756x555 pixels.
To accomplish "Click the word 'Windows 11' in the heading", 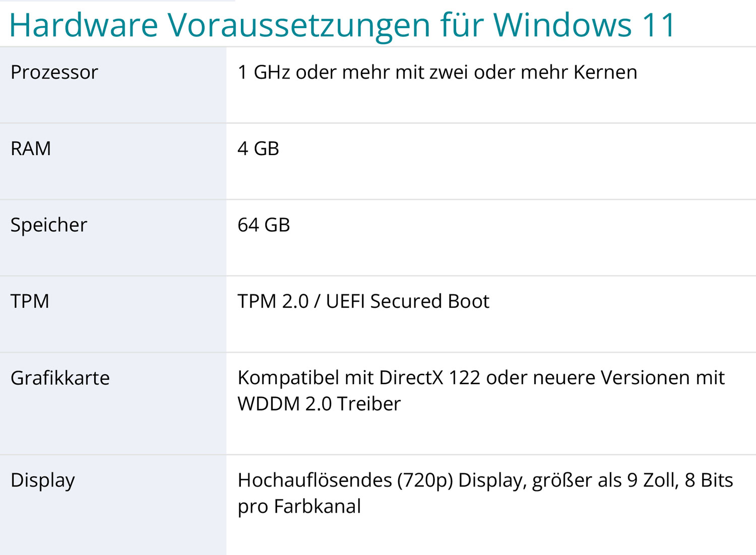I will (584, 25).
